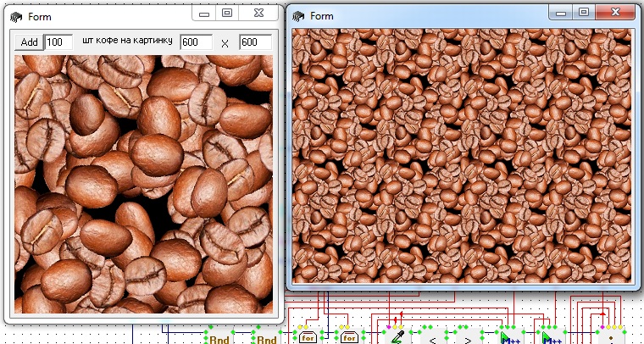Open system menu icon of right Form window
Image resolution: width=644 pixels, height=344 pixels.
tap(298, 16)
